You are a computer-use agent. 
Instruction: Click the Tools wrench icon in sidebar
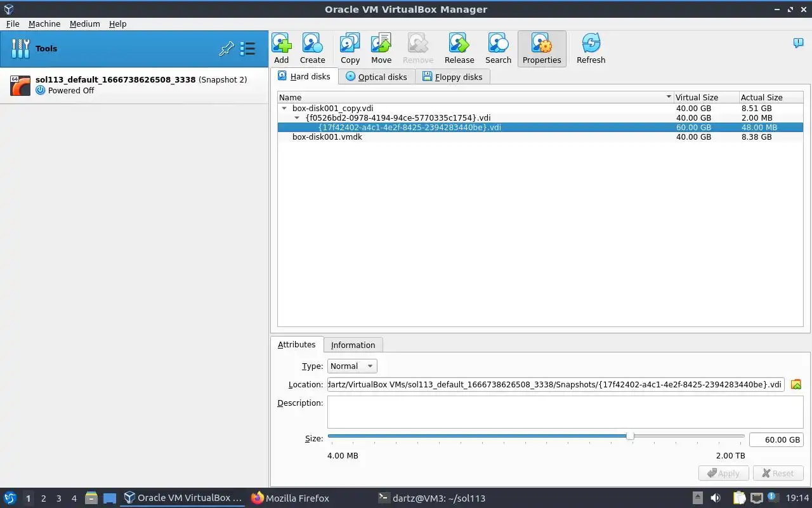(20, 48)
